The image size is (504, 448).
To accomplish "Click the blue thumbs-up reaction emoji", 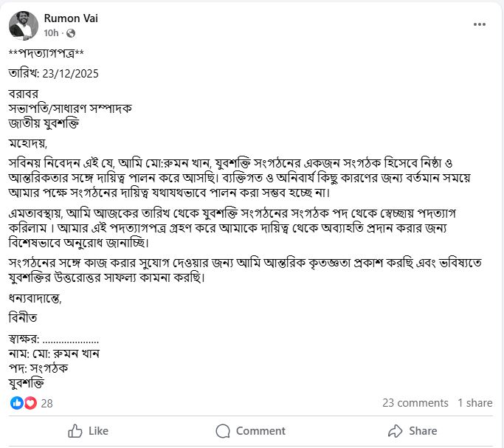I will [x=16, y=403].
